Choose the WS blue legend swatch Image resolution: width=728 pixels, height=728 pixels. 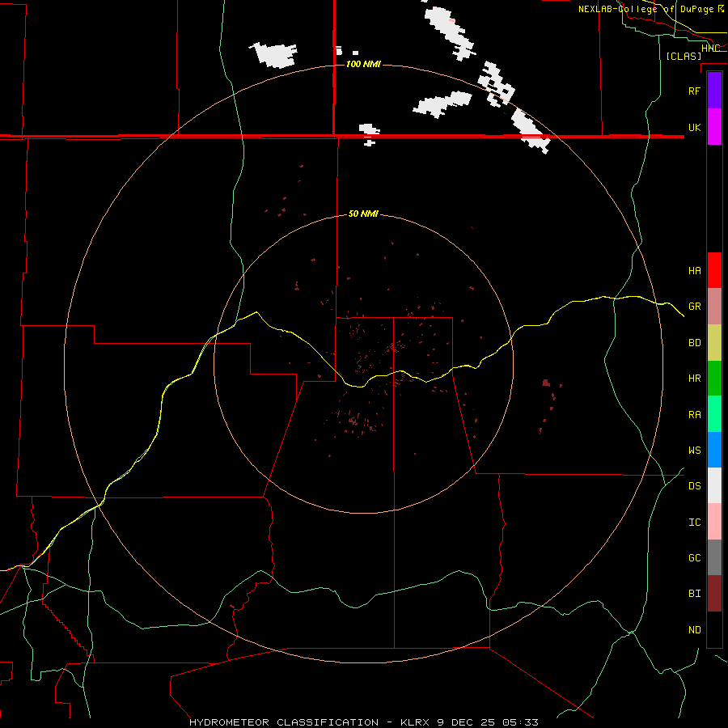coord(714,450)
